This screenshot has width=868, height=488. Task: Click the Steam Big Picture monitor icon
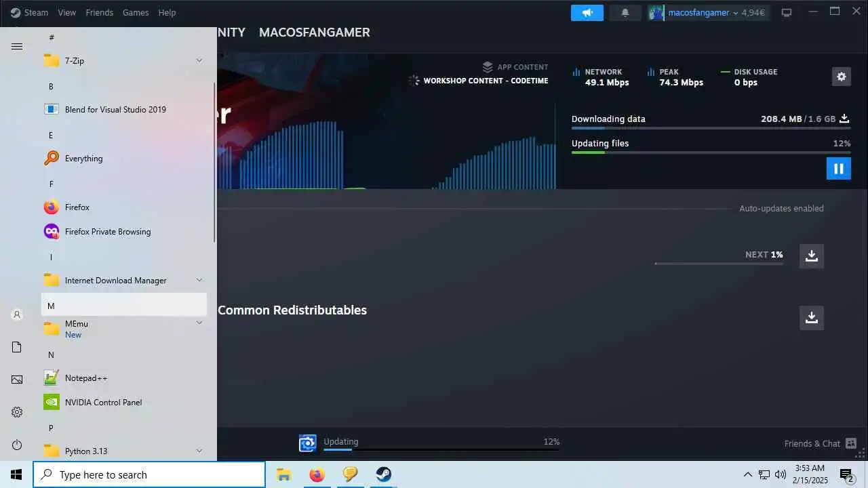pyautogui.click(x=787, y=13)
